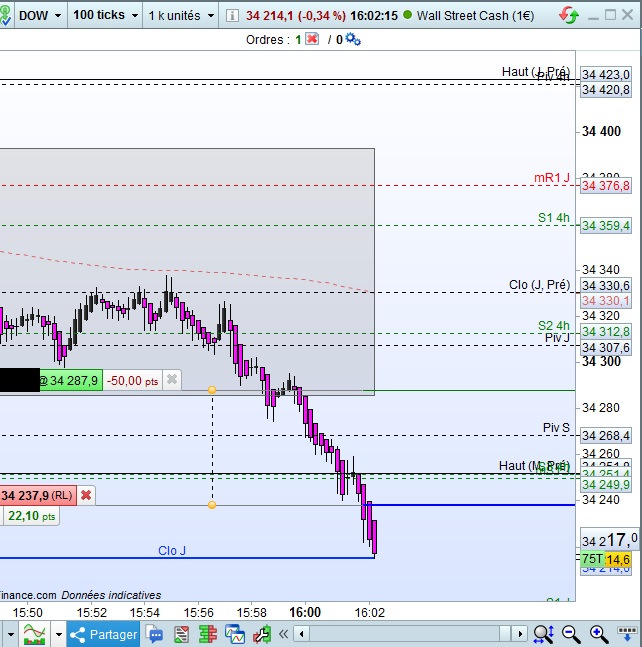Open the DOW instrument dropdown

(x=40, y=16)
